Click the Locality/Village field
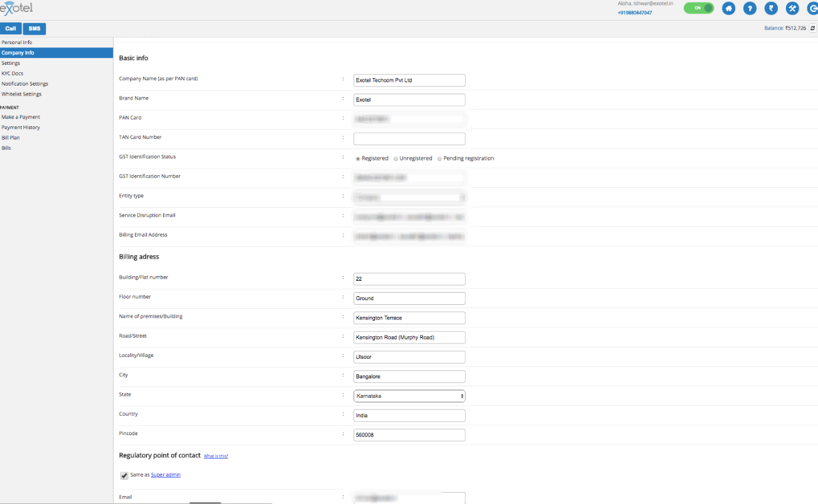Viewport: 818px width, 504px height. tap(409, 357)
